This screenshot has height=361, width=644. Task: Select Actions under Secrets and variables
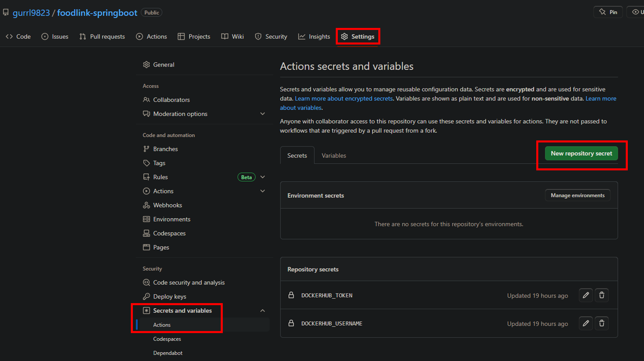tap(162, 325)
